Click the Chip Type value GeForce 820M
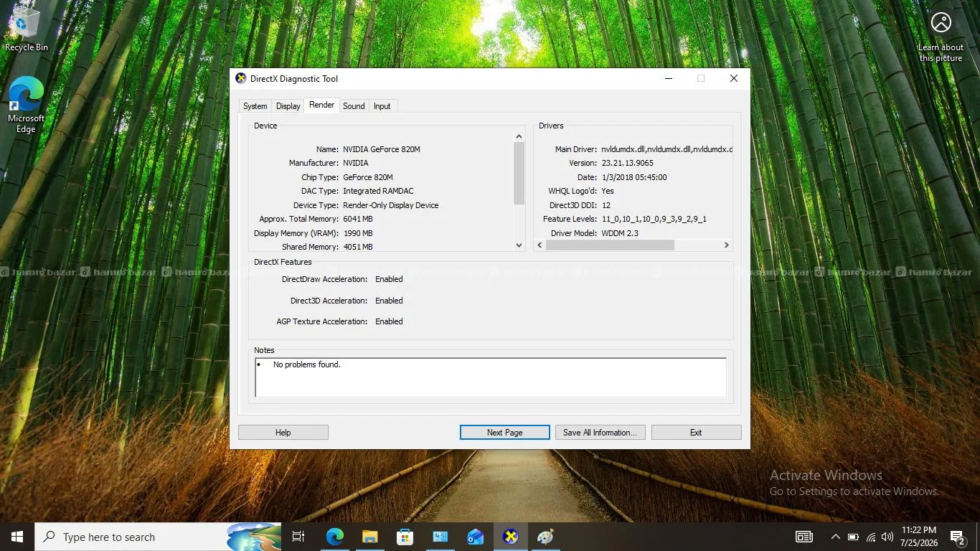 coord(368,177)
